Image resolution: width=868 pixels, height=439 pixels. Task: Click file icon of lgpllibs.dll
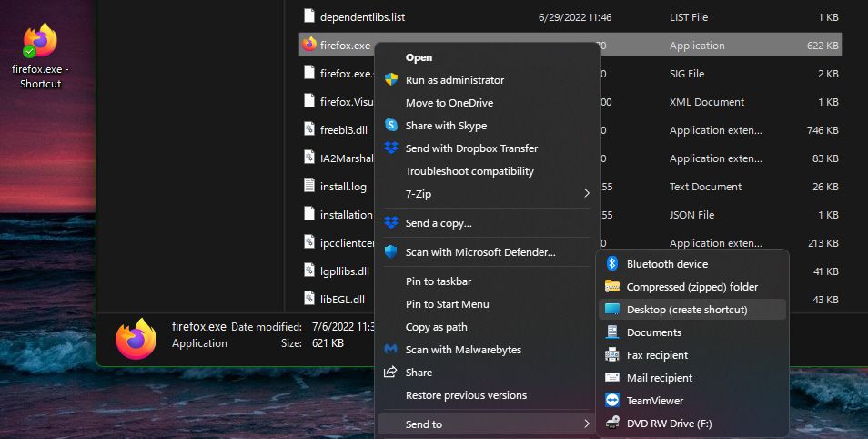(x=309, y=270)
